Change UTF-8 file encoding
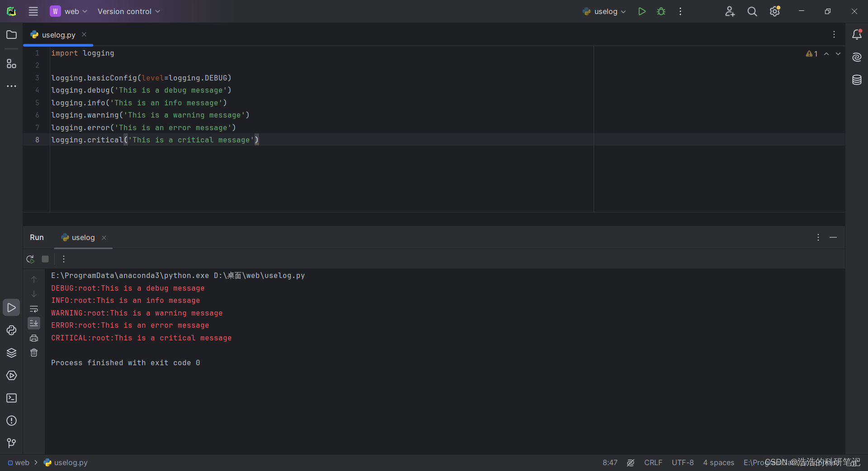This screenshot has width=868, height=471. point(683,462)
